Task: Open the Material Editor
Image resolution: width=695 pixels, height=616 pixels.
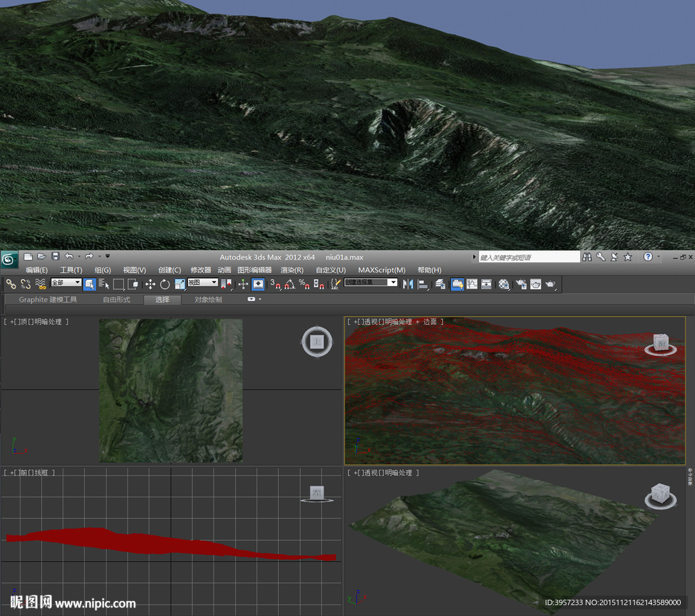Action: [504, 284]
